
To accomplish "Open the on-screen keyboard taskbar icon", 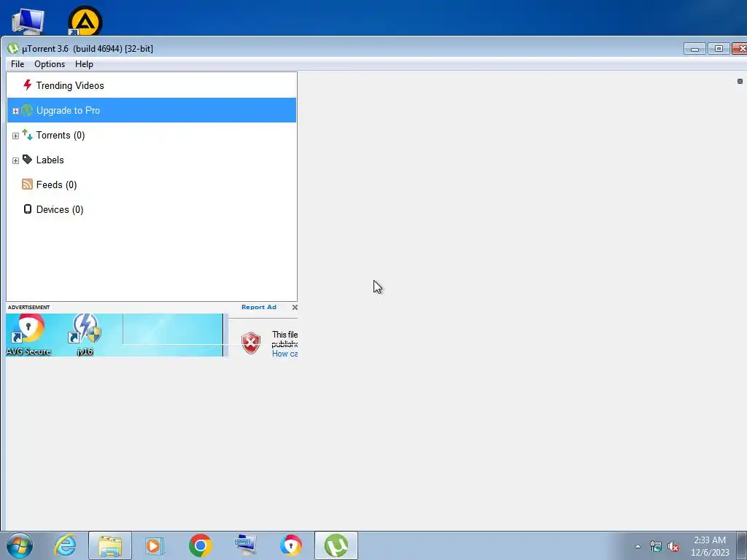I will pos(246,545).
